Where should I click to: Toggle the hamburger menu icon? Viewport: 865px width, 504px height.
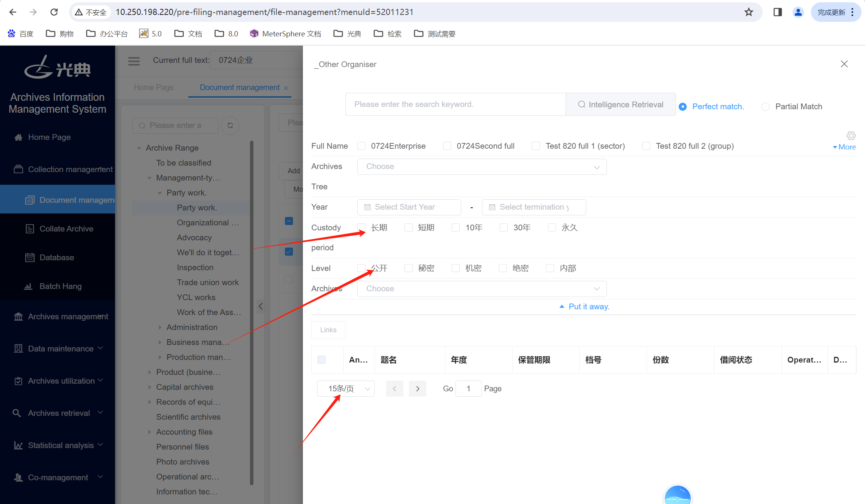pyautogui.click(x=134, y=61)
